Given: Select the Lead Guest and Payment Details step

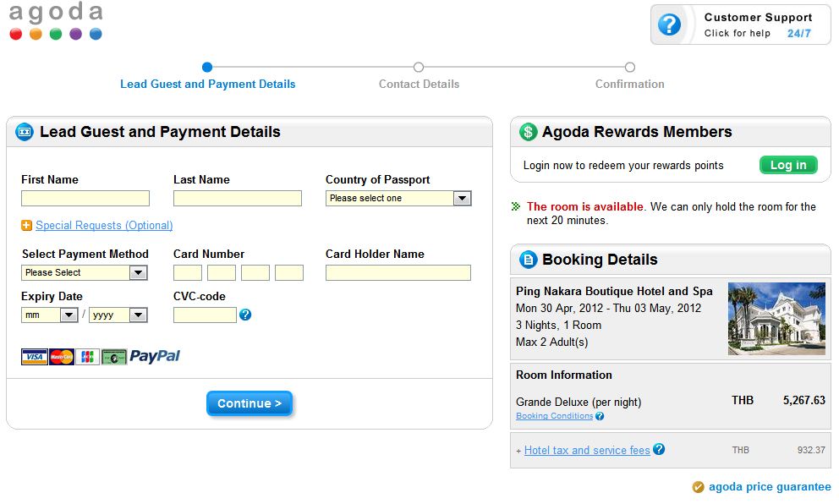Looking at the screenshot, I should pyautogui.click(x=207, y=84).
